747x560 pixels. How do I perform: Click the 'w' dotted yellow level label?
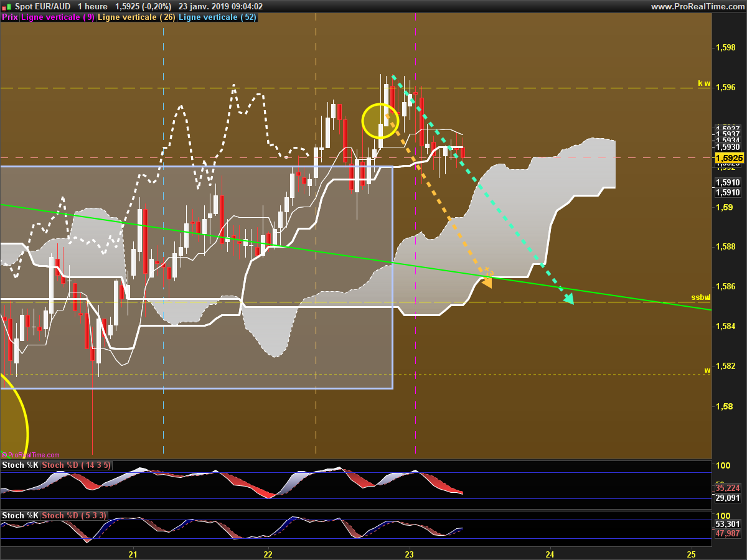(x=707, y=370)
